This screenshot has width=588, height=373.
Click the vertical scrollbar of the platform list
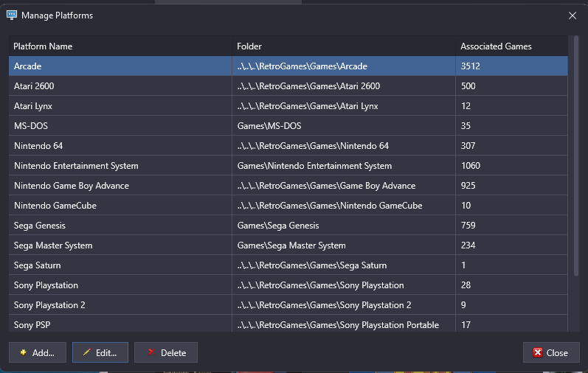pyautogui.click(x=576, y=156)
